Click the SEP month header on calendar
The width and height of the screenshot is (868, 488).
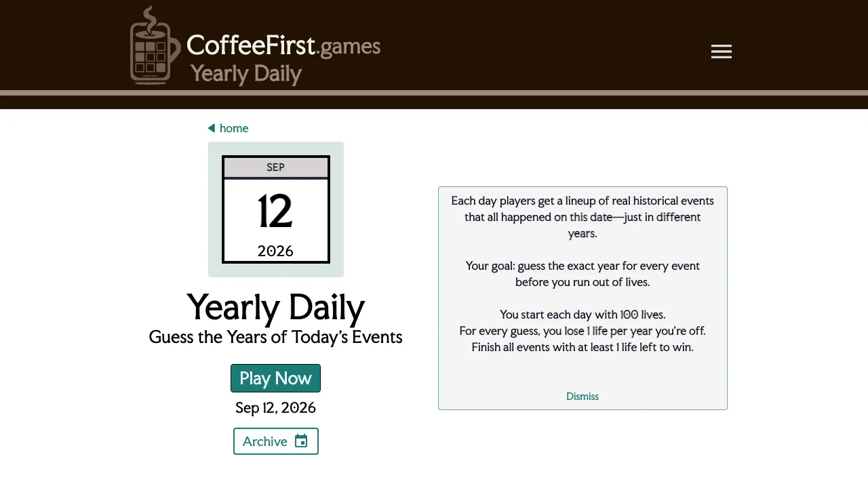pyautogui.click(x=275, y=167)
